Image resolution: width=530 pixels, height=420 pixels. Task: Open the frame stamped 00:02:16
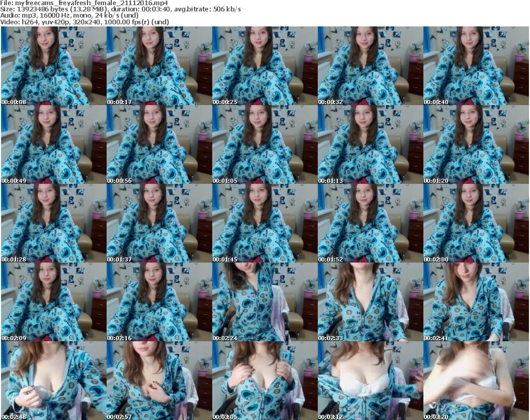[x=159, y=302]
